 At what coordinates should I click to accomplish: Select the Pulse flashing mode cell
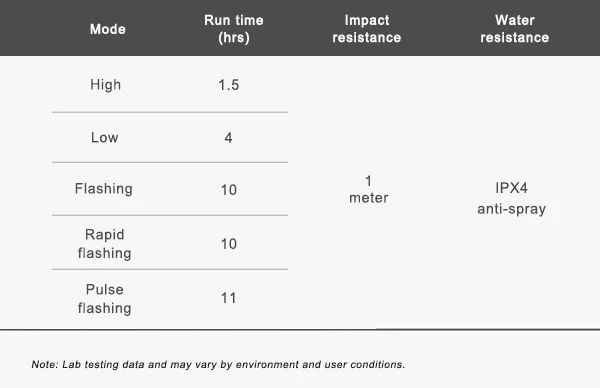(x=104, y=298)
